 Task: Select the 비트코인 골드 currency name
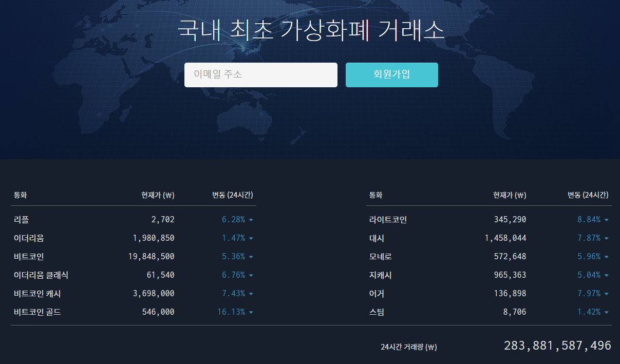point(37,312)
